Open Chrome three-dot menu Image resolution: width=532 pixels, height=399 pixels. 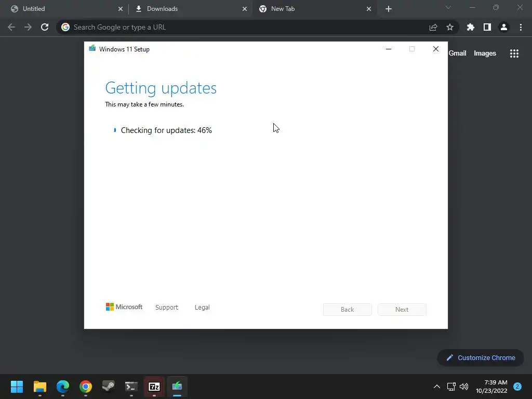521,27
